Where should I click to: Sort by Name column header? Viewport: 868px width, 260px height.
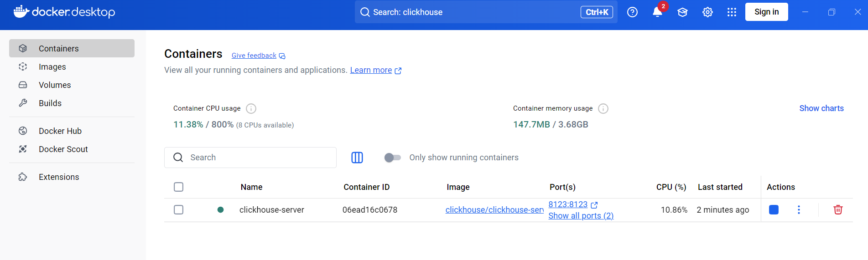(x=251, y=187)
